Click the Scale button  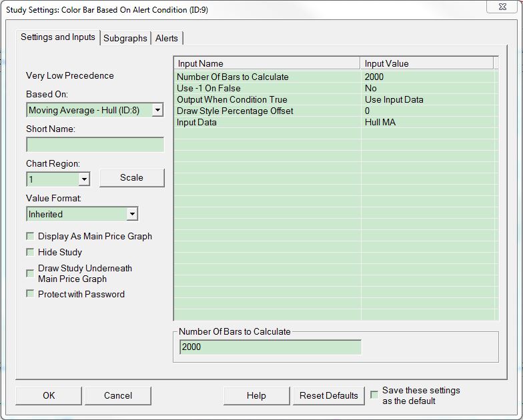click(131, 178)
